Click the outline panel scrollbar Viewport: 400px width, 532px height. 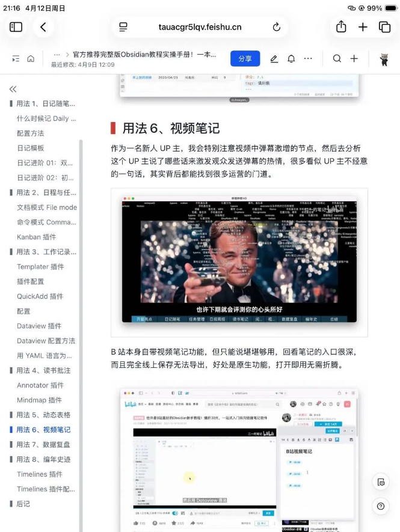(81, 335)
